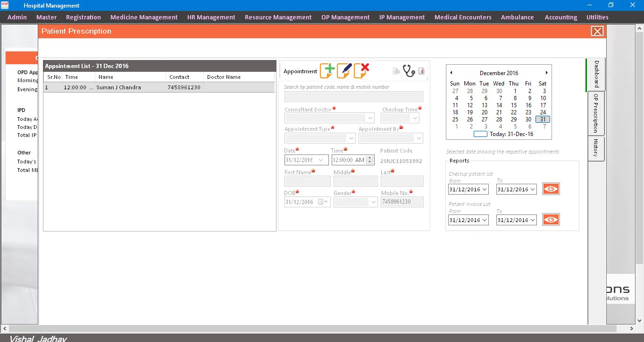Close the Patient Prescription panel
Image resolution: width=644 pixels, height=342 pixels.
click(x=597, y=31)
